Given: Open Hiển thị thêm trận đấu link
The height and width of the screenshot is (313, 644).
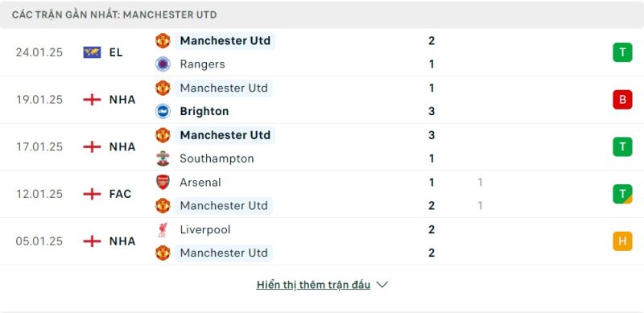Looking at the screenshot, I should 313,285.
